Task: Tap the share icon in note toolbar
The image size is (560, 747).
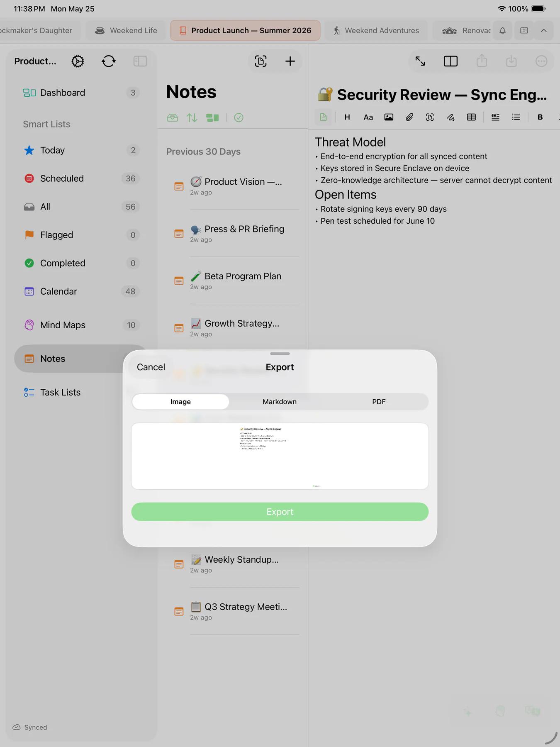Action: [x=482, y=61]
